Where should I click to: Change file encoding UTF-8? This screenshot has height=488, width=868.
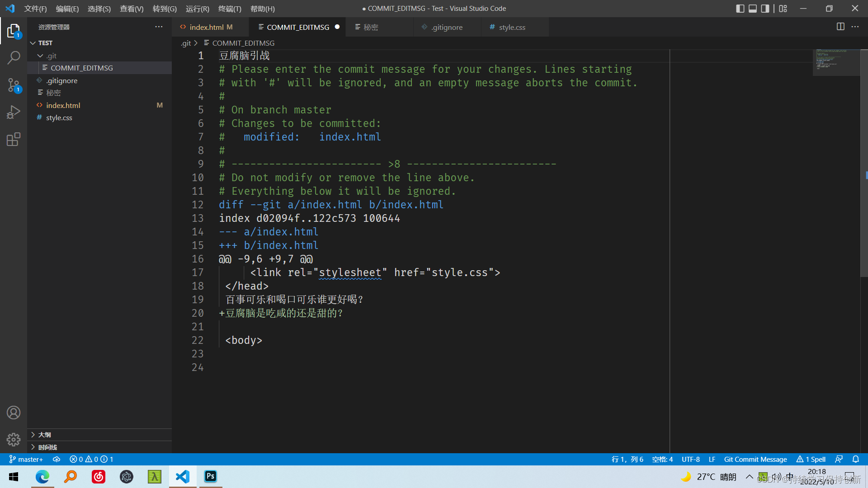(690, 459)
